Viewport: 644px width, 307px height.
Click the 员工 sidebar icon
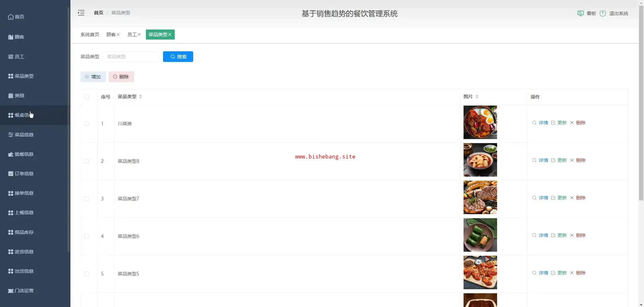tap(11, 57)
